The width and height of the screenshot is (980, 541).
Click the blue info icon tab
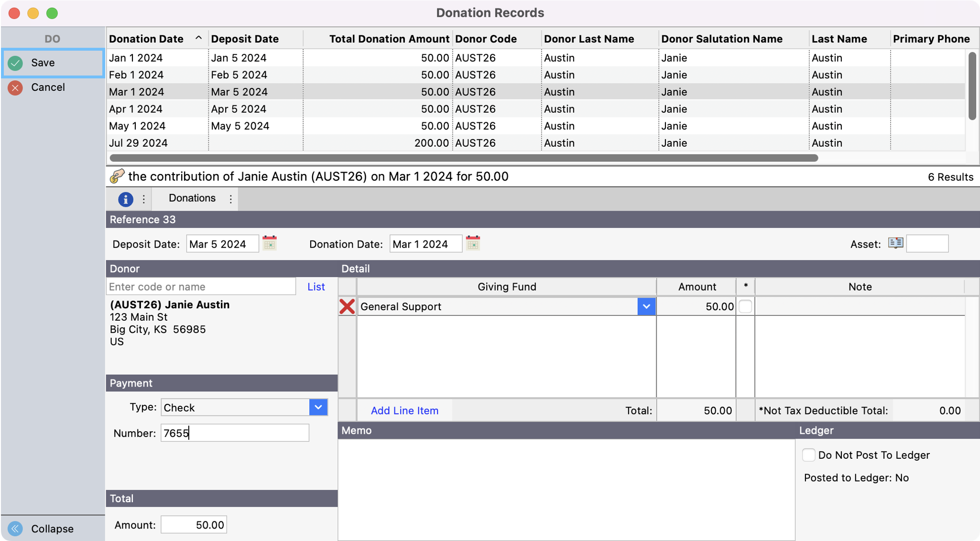pyautogui.click(x=126, y=199)
